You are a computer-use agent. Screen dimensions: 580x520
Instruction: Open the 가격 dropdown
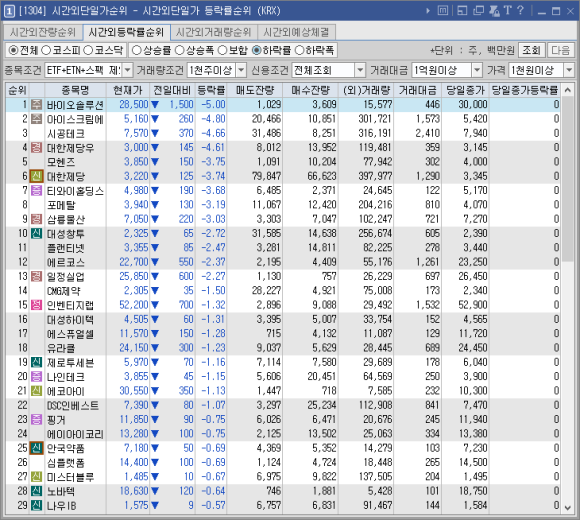coord(569,70)
